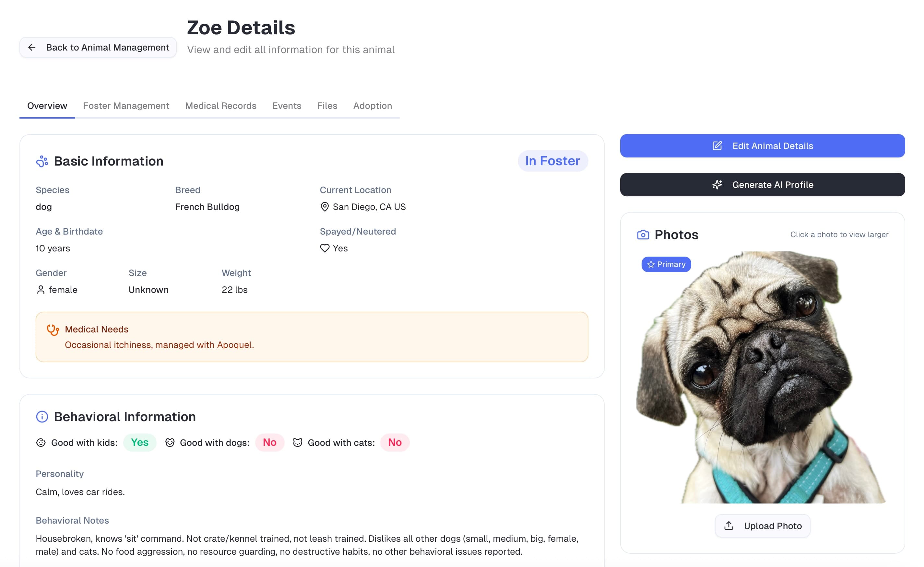Click the person icon beside female
Screen dimensions: 924x567
click(x=41, y=290)
